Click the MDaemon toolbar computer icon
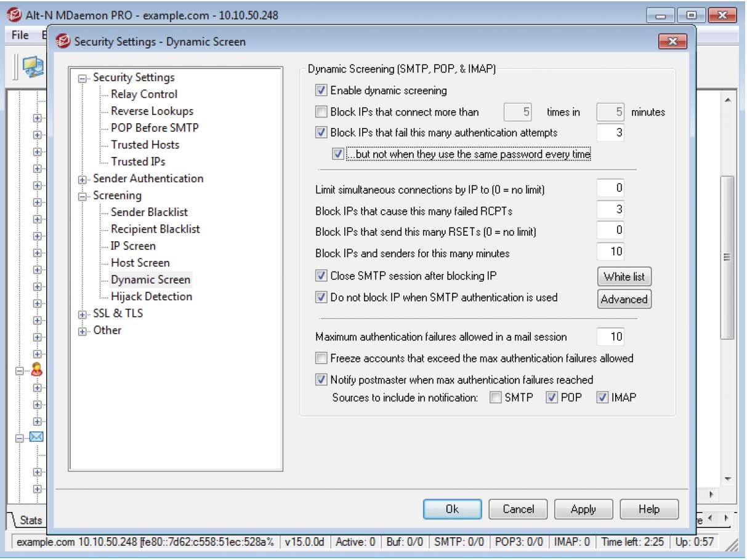The width and height of the screenshot is (747, 560). tap(33, 66)
